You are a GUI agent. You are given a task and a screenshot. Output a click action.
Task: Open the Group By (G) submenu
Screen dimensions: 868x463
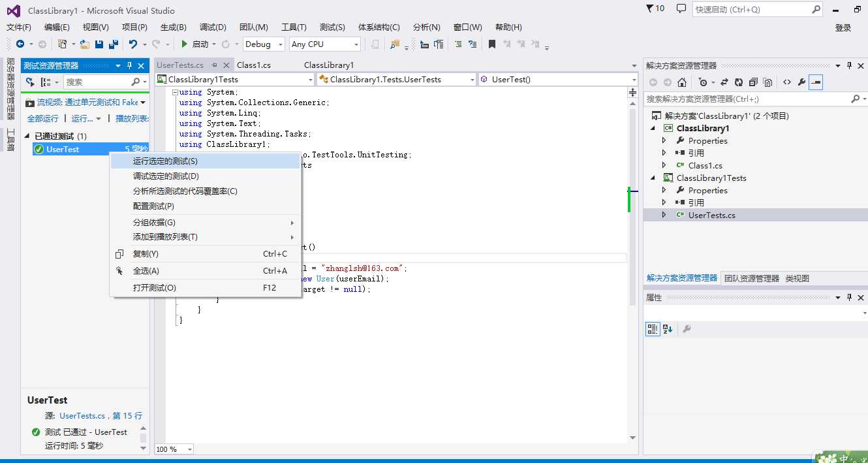[205, 222]
